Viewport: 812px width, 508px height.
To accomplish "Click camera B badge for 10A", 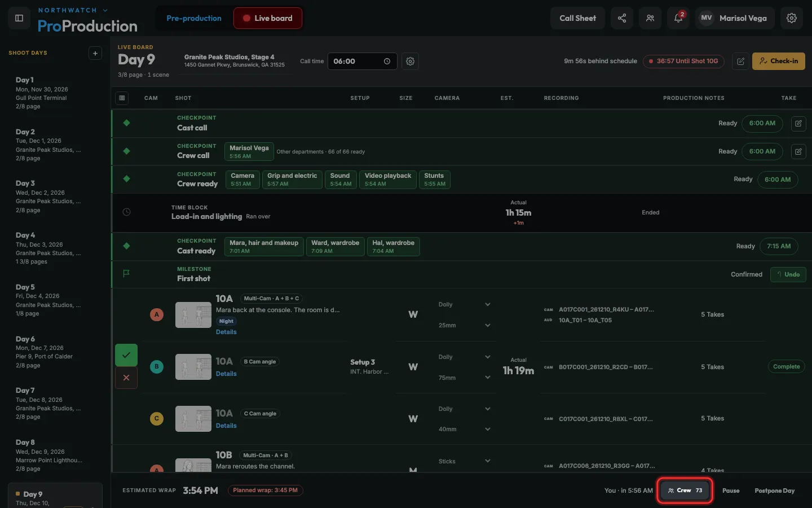I will pos(157,367).
